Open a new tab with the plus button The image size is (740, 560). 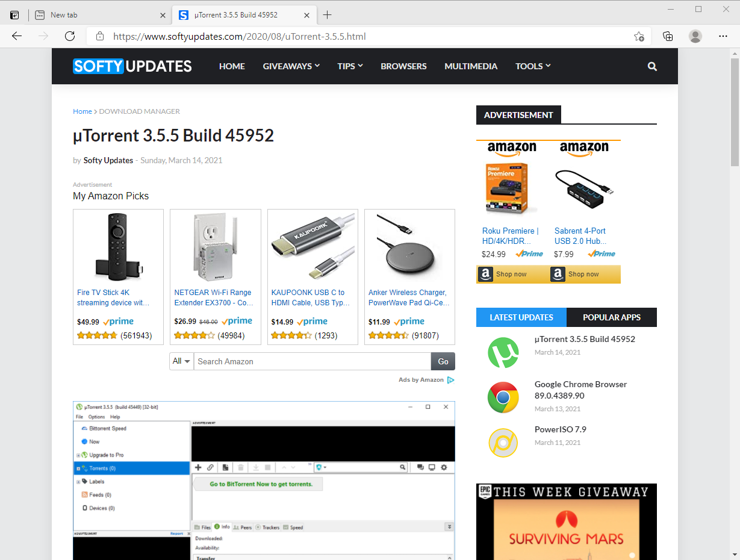pyautogui.click(x=327, y=15)
